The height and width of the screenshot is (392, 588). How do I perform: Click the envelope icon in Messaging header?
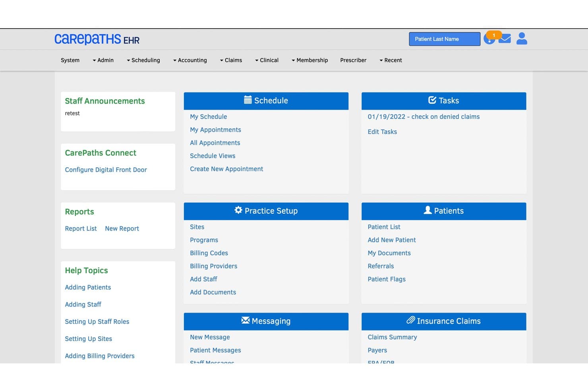pos(246,320)
